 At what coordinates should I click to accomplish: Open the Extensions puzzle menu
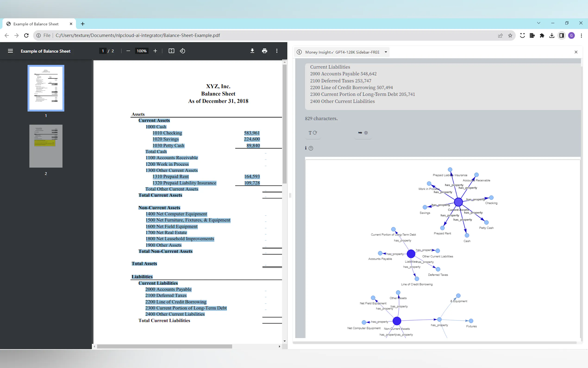point(542,35)
